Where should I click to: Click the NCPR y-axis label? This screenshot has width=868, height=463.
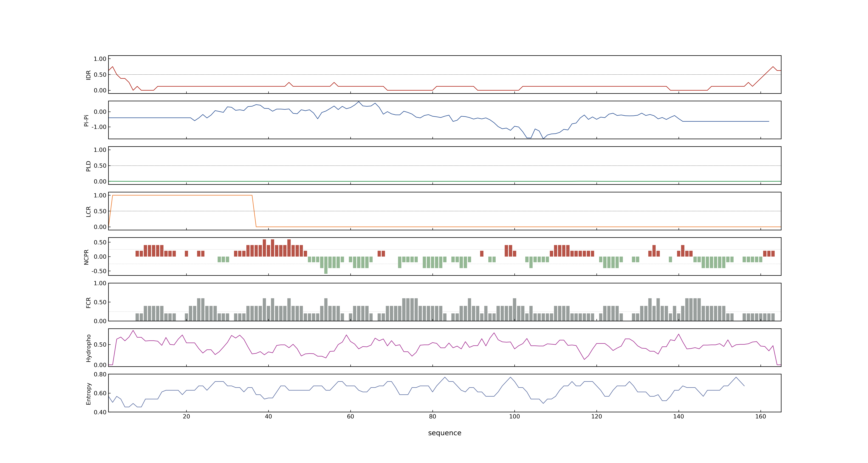pos(86,257)
